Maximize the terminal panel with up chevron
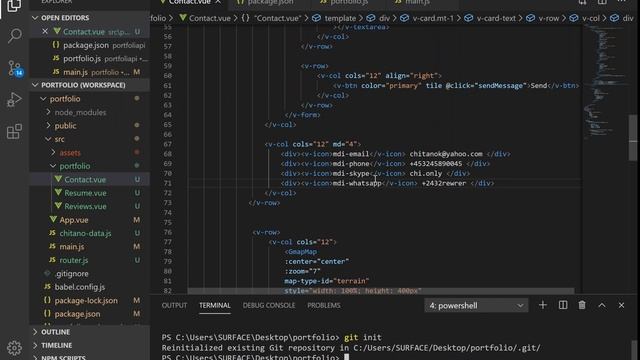 click(x=602, y=305)
